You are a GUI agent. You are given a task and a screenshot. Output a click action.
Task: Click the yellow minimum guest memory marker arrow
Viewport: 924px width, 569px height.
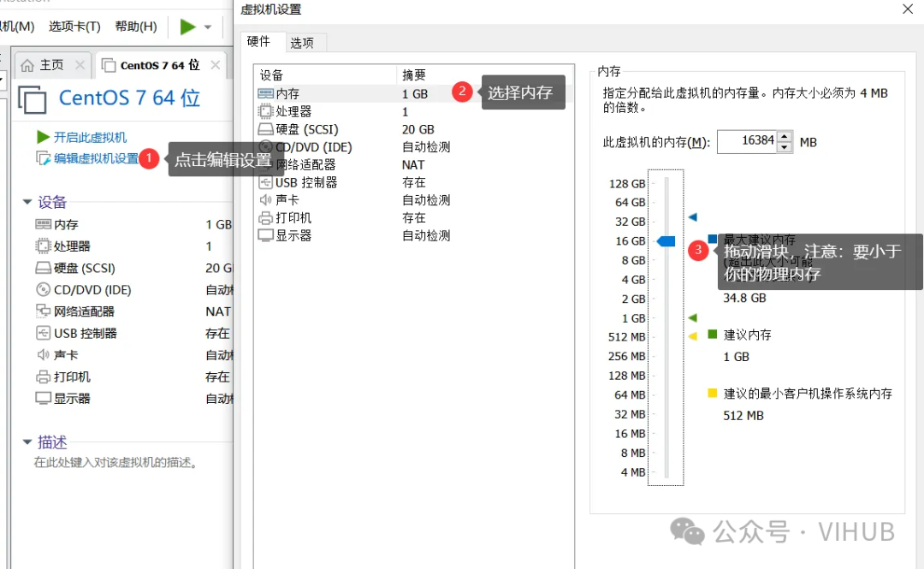[x=693, y=336]
